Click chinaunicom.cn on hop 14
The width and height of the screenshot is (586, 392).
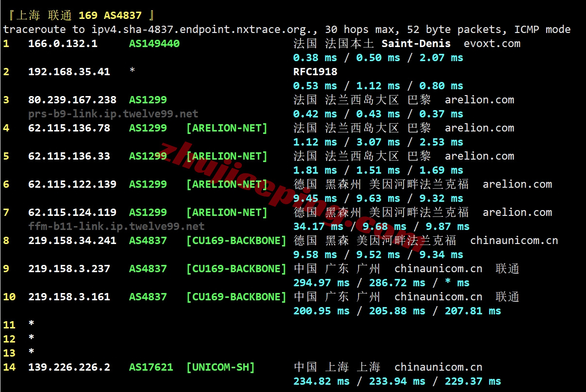[x=438, y=367]
